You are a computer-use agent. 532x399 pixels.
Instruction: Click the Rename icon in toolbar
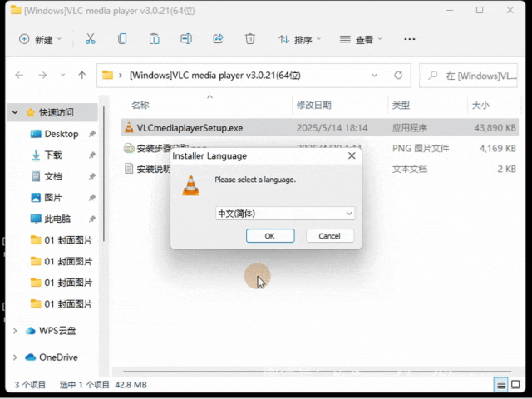coord(186,39)
